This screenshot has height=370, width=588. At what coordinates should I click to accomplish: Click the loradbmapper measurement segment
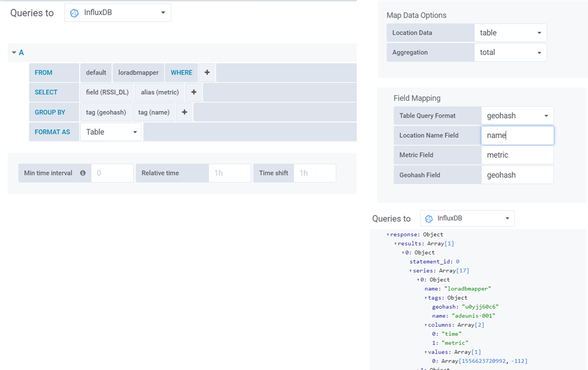138,73
